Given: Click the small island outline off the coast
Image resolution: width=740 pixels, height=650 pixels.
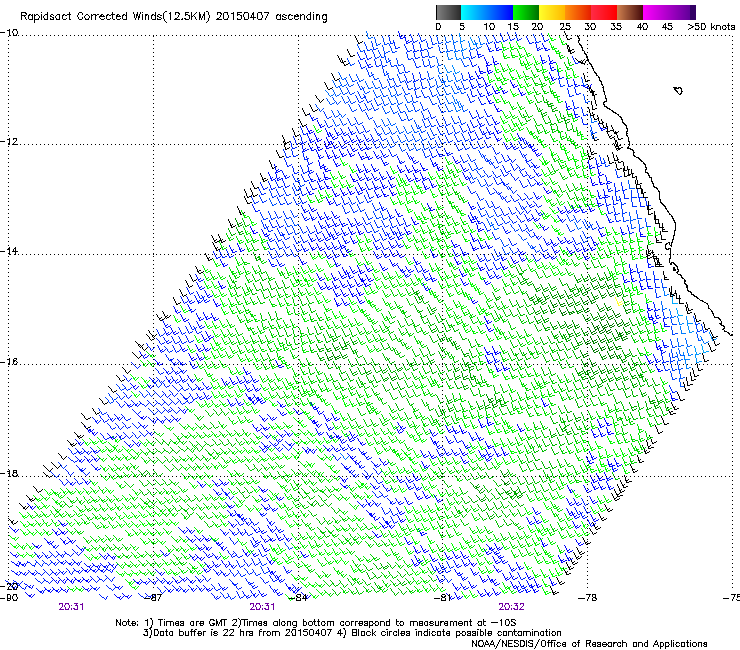Looking at the screenshot, I should click(678, 90).
